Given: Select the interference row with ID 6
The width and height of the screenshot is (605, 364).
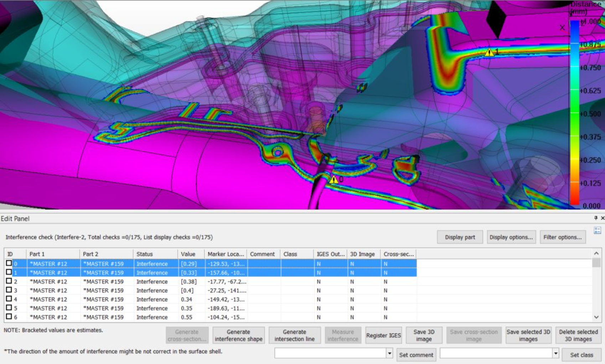Looking at the screenshot, I should [210, 317].
